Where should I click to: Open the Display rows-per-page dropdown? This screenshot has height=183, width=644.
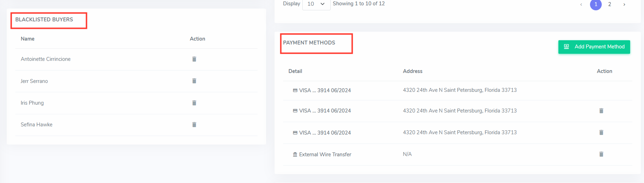[x=316, y=4]
